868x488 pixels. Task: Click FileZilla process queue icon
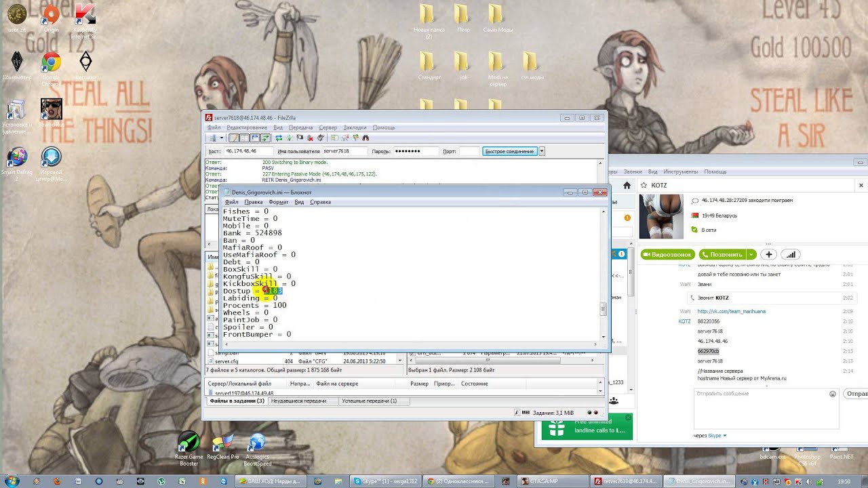290,138
